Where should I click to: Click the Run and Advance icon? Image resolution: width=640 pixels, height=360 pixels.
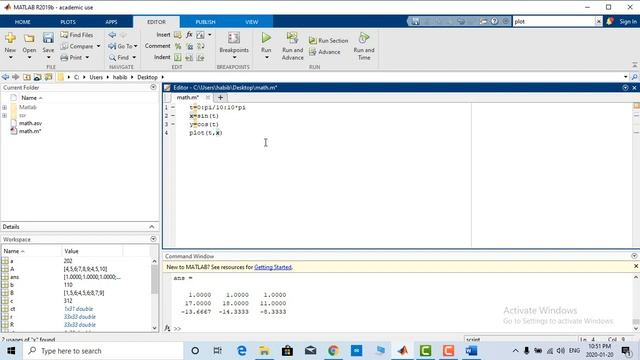click(x=292, y=38)
